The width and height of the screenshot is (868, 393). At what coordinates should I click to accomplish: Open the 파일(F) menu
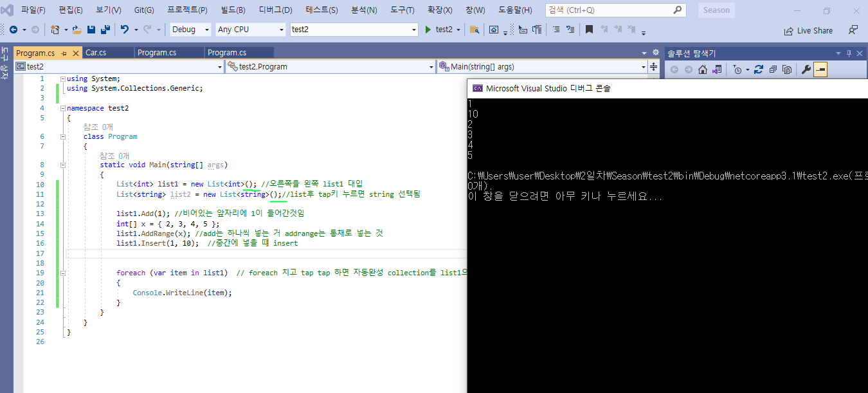(33, 10)
